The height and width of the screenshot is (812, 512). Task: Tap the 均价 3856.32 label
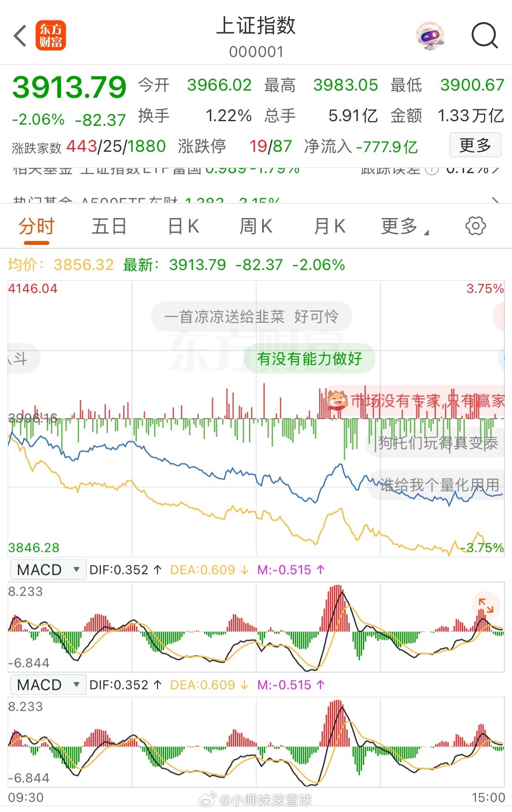[x=61, y=265]
